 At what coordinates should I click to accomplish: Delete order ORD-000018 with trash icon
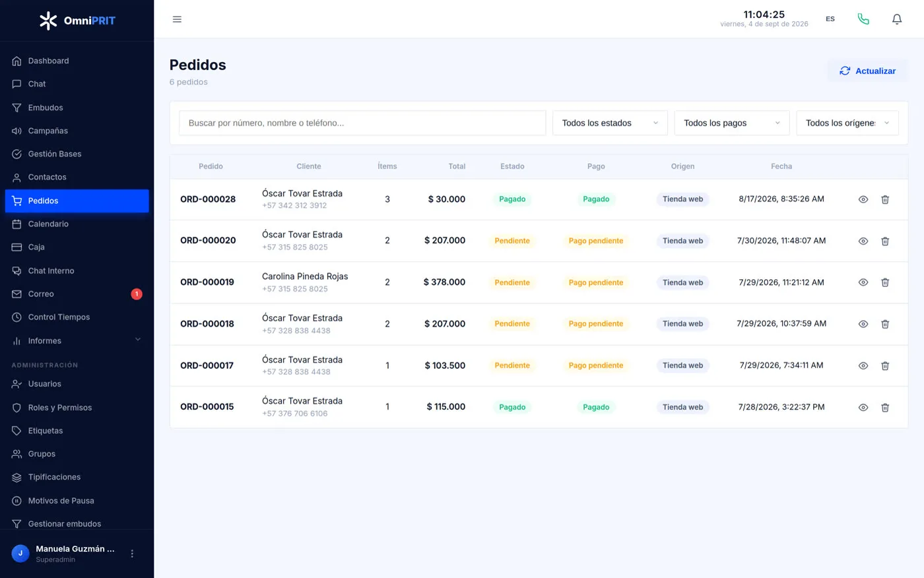click(x=885, y=324)
